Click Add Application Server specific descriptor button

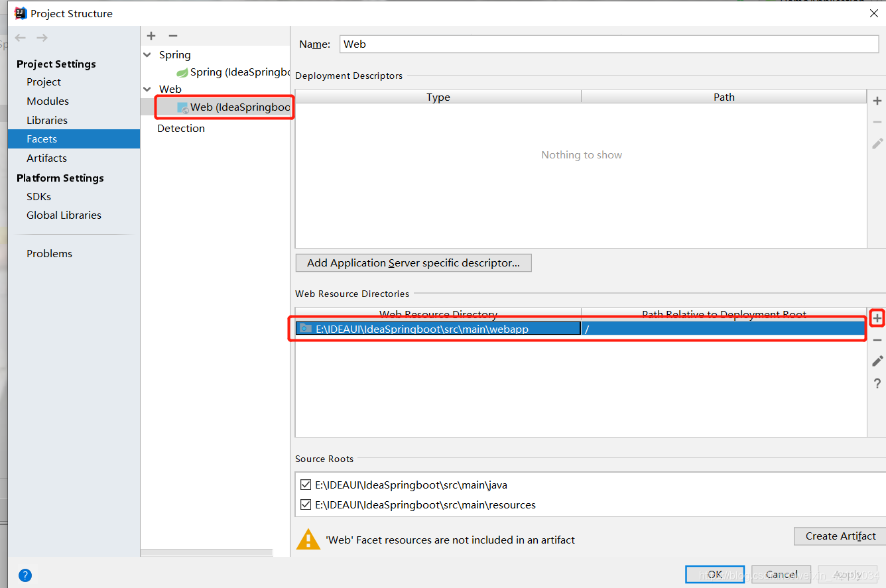pyautogui.click(x=413, y=263)
